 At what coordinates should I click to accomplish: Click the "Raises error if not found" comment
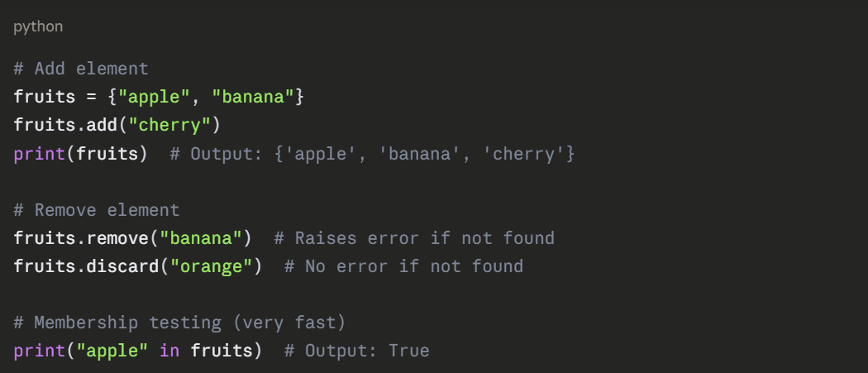click(x=414, y=238)
